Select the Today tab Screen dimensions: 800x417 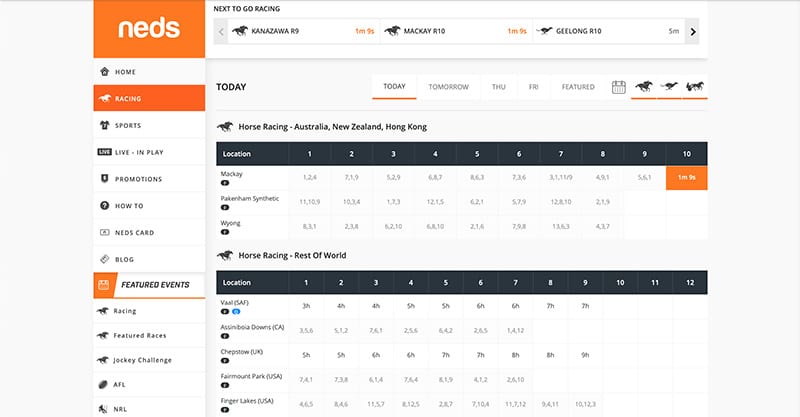[394, 87]
